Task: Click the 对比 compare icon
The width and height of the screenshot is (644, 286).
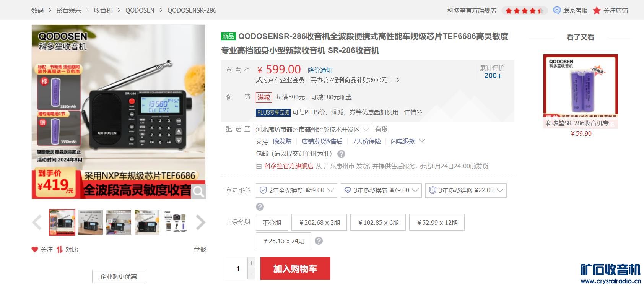Action: click(59, 250)
